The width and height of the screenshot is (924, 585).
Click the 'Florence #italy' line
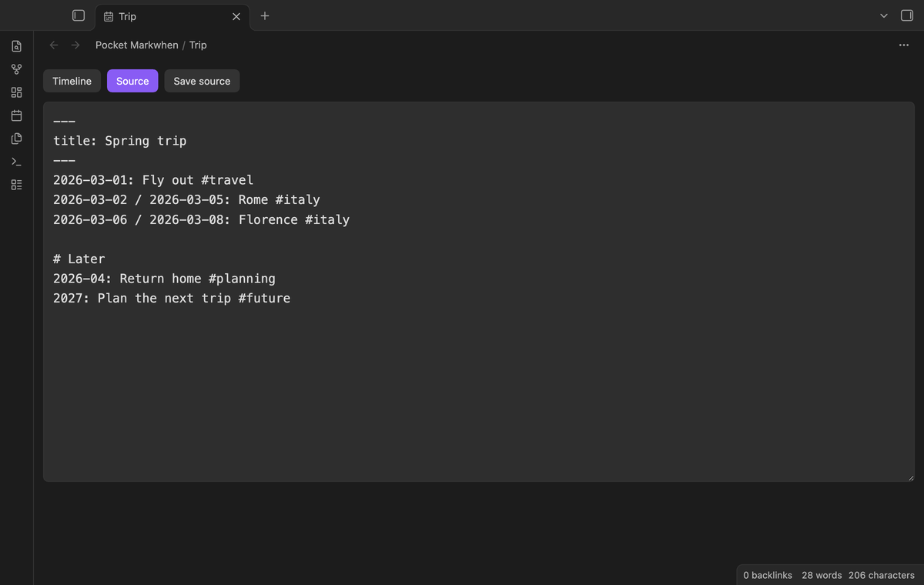click(202, 220)
